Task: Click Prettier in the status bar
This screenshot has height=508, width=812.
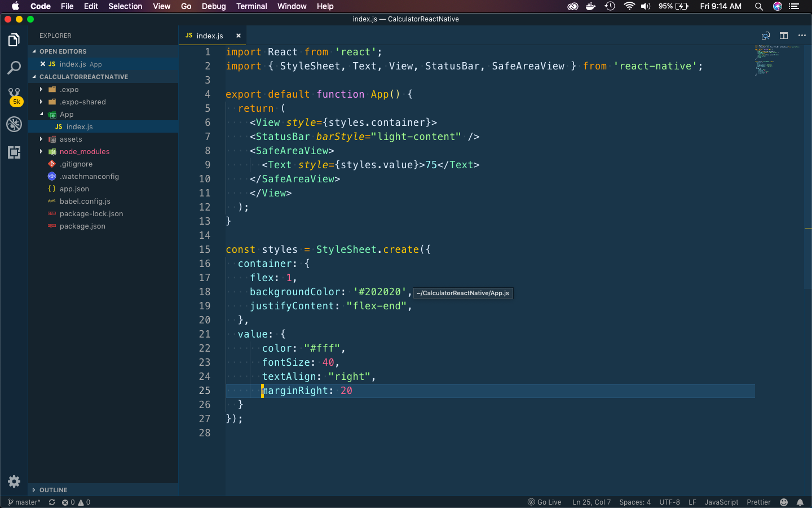Action: [x=758, y=502]
